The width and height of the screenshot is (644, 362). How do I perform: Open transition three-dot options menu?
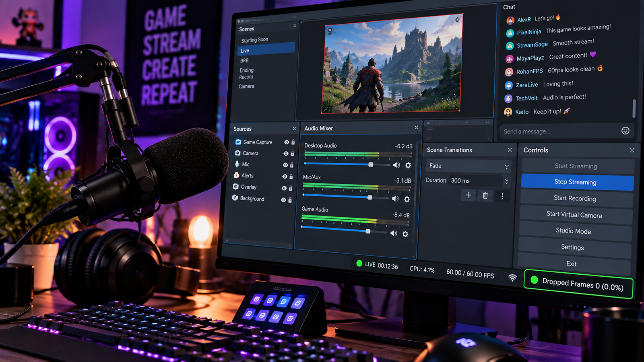coord(502,196)
